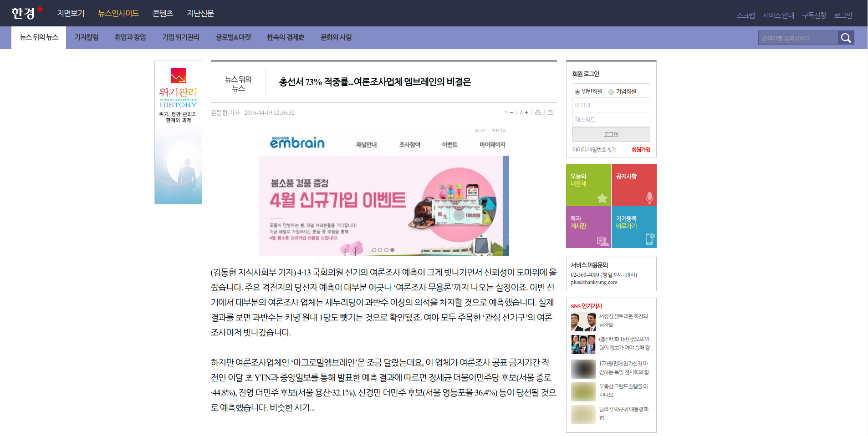This screenshot has height=436, width=868.
Task: Click the phone number 02-360-4000
Action: (585, 274)
